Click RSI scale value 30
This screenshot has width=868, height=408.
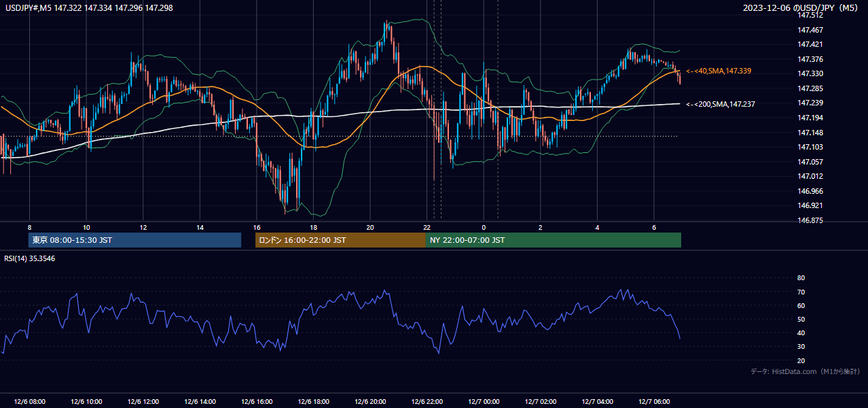[x=801, y=347]
